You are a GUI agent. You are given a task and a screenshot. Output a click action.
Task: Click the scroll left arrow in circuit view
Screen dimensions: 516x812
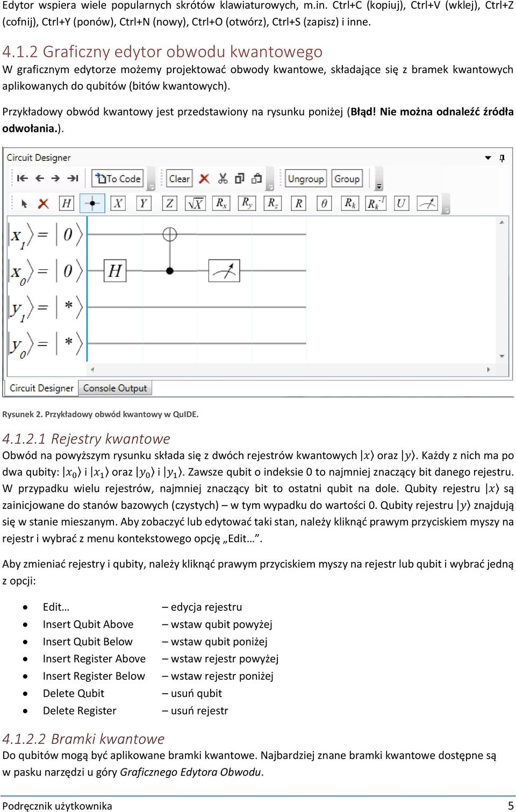92,370
